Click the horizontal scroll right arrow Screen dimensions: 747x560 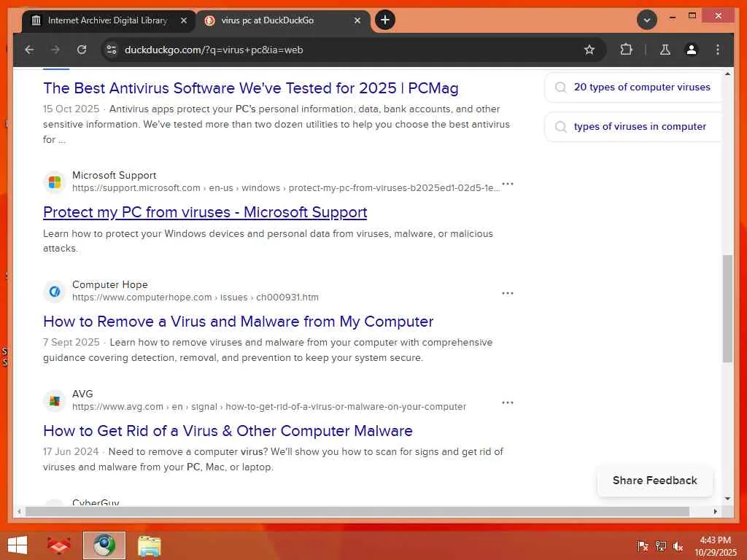(x=715, y=511)
